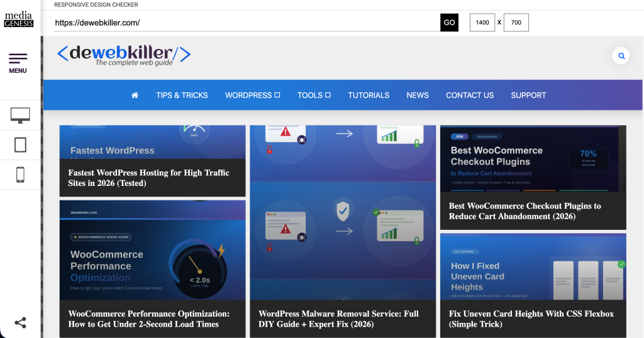Click 'The complete web guide' tagline

[134, 62]
